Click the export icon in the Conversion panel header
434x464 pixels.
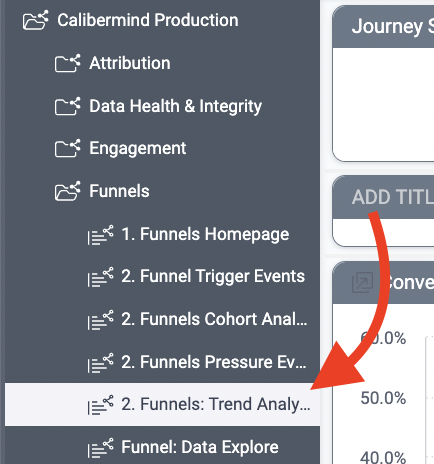[362, 282]
